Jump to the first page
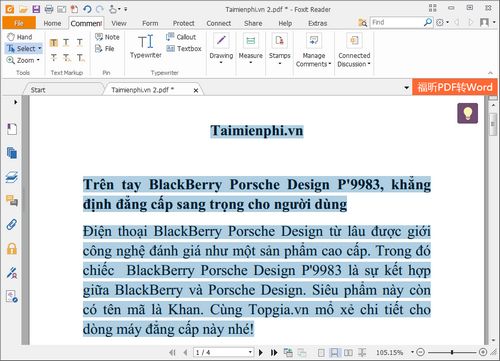 click(x=172, y=352)
